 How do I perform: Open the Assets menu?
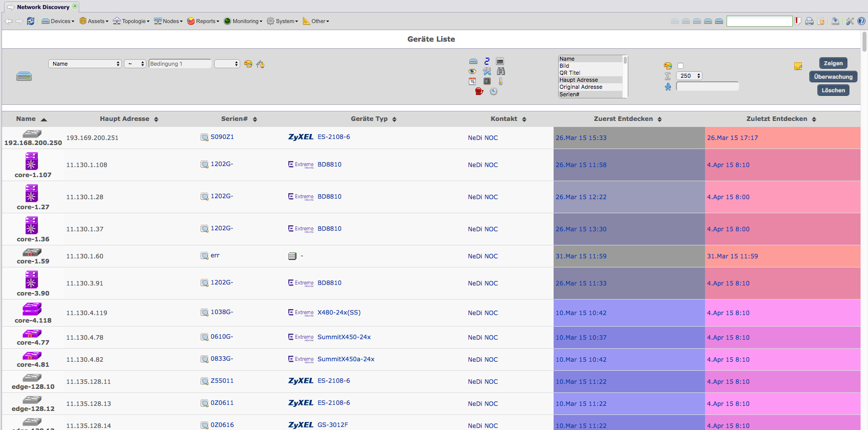94,21
